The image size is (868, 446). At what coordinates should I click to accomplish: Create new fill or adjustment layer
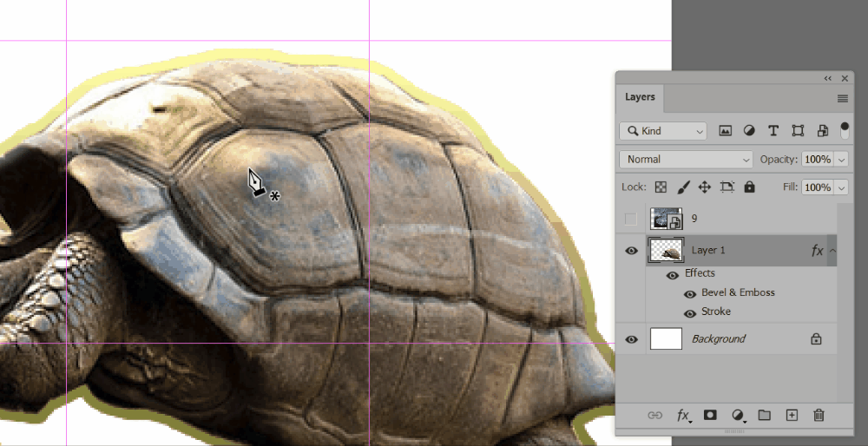click(738, 415)
